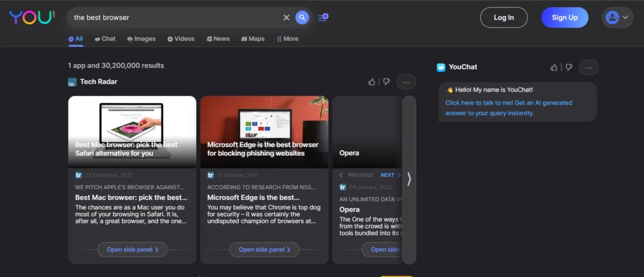
Task: Thumbs down the Tech Radar app
Action: click(387, 82)
